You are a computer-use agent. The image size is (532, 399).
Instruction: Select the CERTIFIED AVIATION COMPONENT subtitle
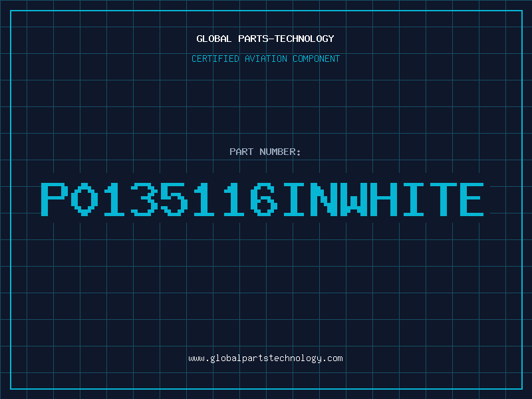tap(265, 59)
